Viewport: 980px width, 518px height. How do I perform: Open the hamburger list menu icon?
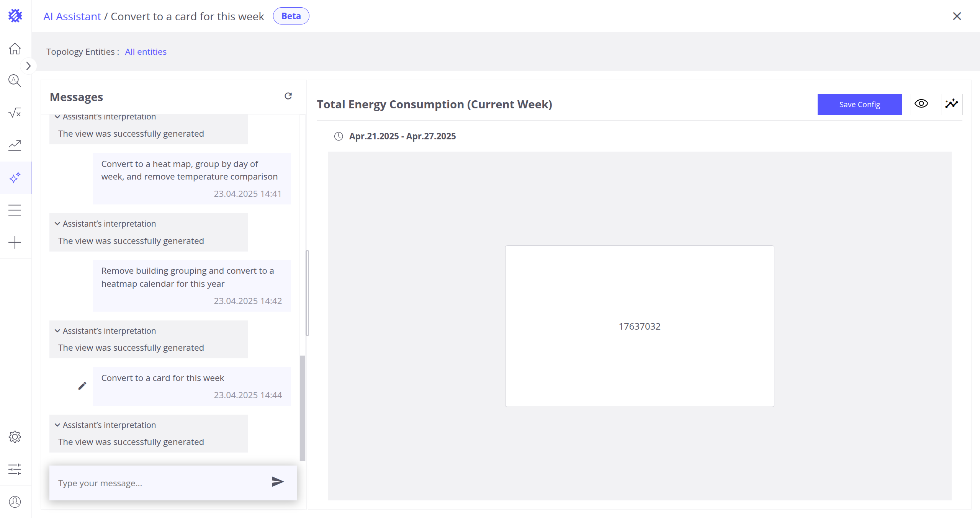(15, 210)
